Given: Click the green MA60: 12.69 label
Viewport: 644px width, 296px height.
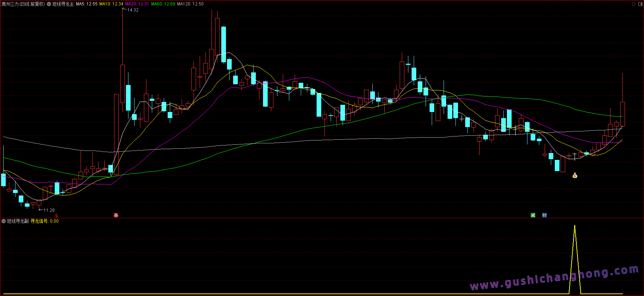Looking at the screenshot, I should 163,4.
